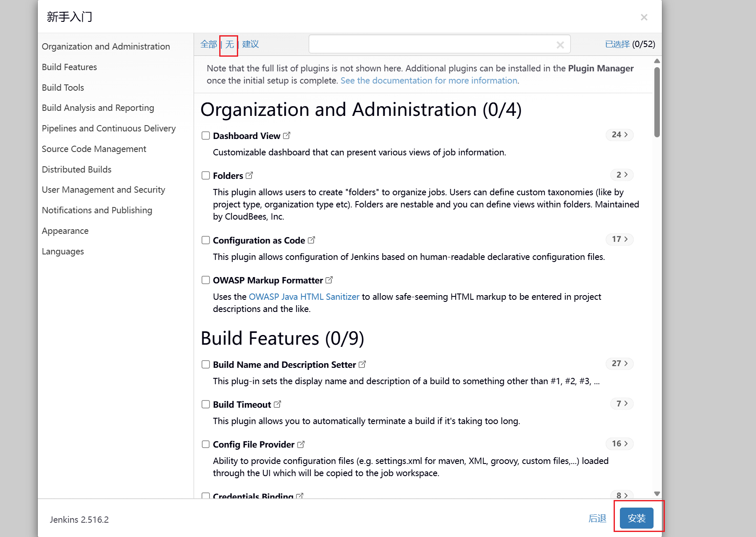Check the Build Timeout plugin checkbox

pyautogui.click(x=206, y=404)
